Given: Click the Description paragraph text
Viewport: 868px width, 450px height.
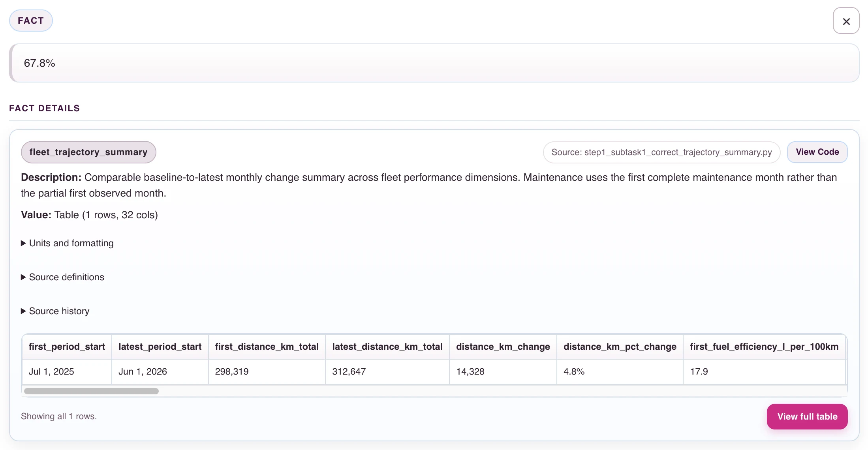Looking at the screenshot, I should [x=429, y=185].
